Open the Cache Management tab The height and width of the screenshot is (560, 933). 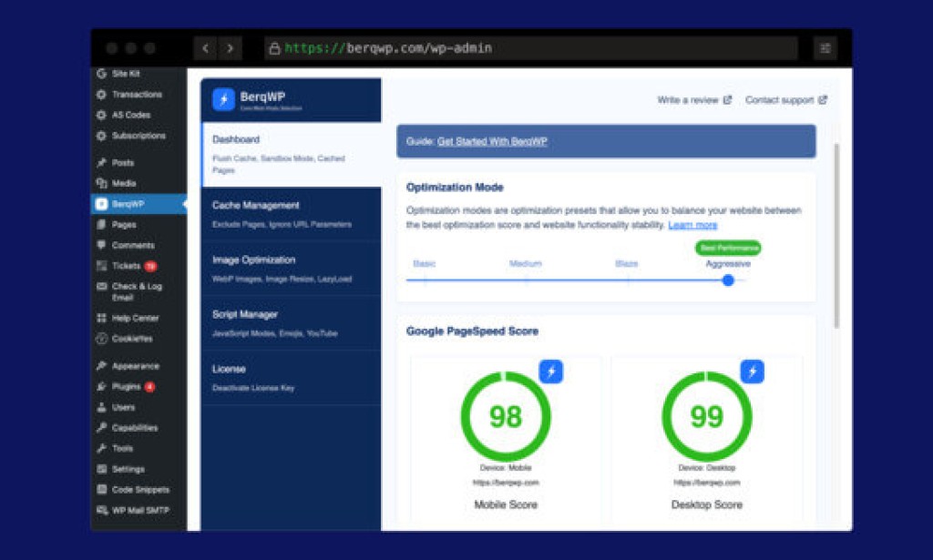tap(291, 214)
